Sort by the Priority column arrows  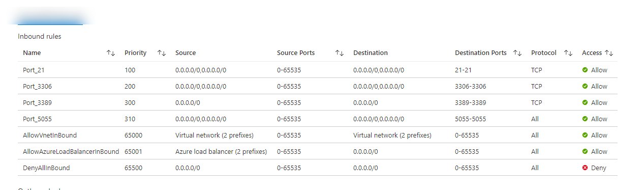[162, 53]
